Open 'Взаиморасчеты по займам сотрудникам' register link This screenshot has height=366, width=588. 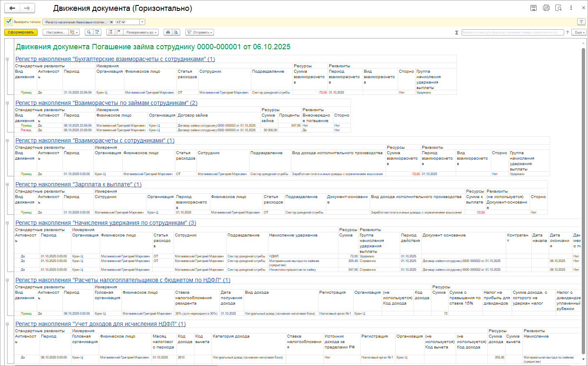(x=106, y=103)
